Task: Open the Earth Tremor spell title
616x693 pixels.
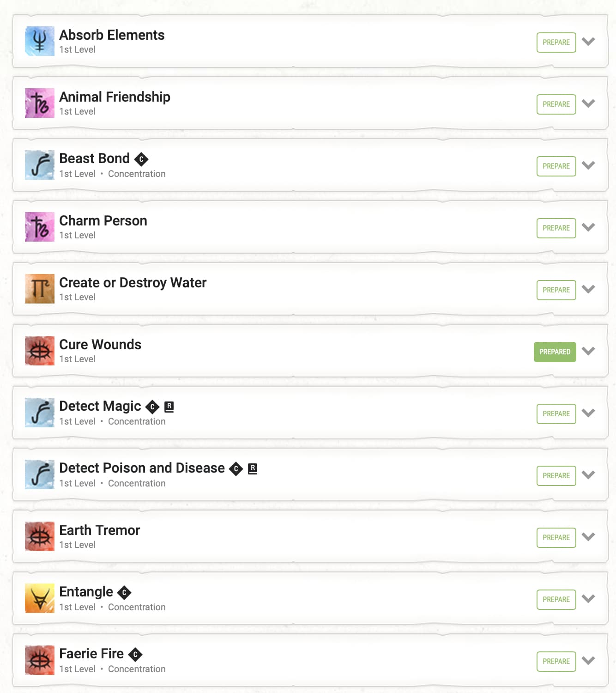Action: 100,530
